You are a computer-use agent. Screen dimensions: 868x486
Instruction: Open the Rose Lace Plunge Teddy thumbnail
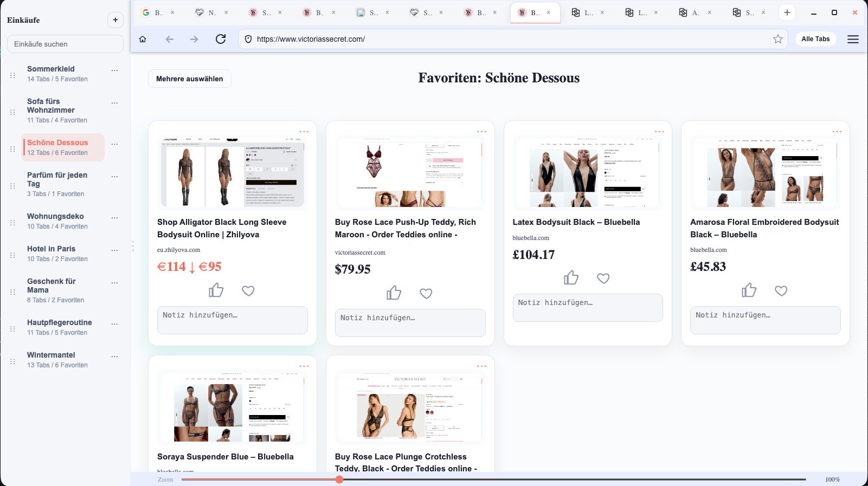point(410,407)
